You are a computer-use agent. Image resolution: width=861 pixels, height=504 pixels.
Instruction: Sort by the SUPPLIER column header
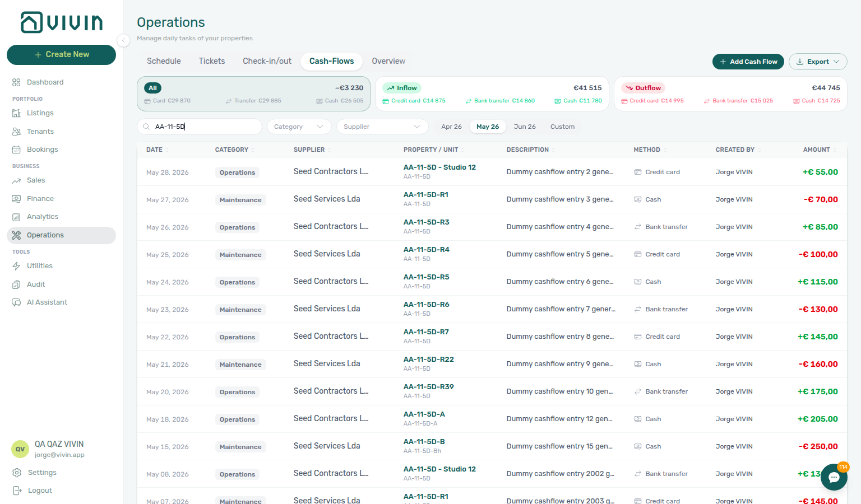(x=312, y=150)
